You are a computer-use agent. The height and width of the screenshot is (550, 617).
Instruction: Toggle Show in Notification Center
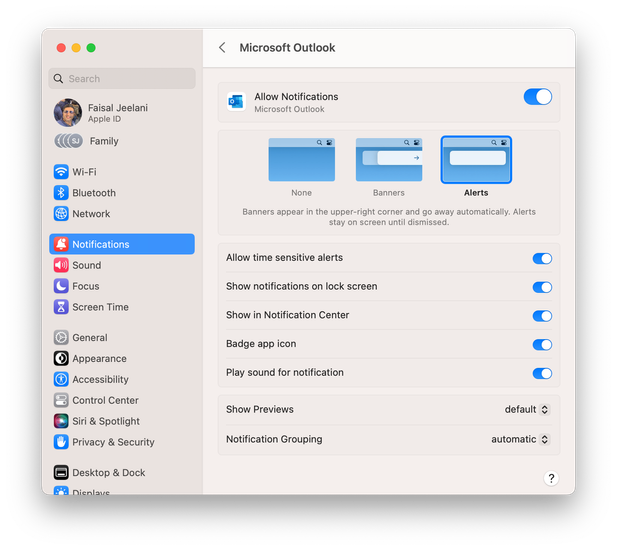[542, 316]
